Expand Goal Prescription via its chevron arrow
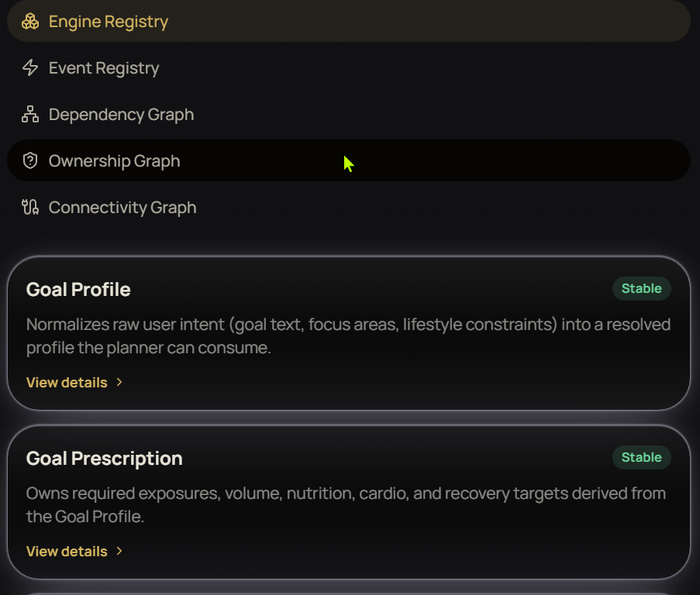 [119, 552]
